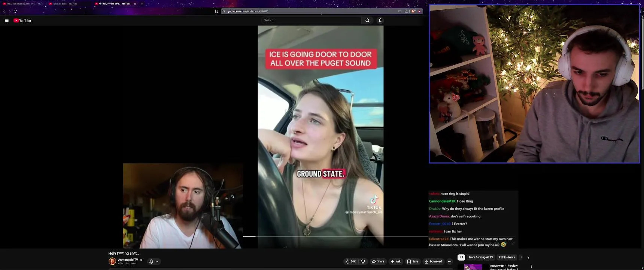Dislike the video
644x270 pixels.
(363, 261)
